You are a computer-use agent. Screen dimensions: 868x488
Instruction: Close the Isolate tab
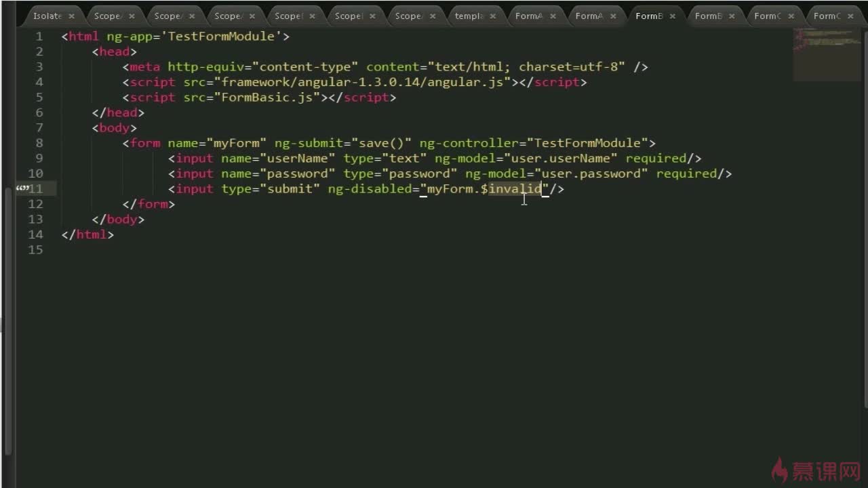71,16
